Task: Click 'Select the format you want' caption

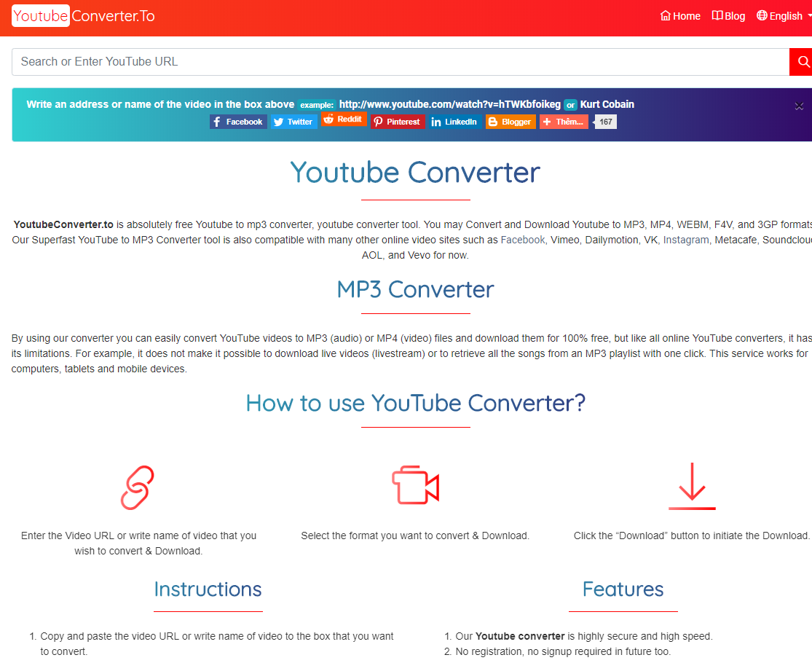Action: (415, 535)
